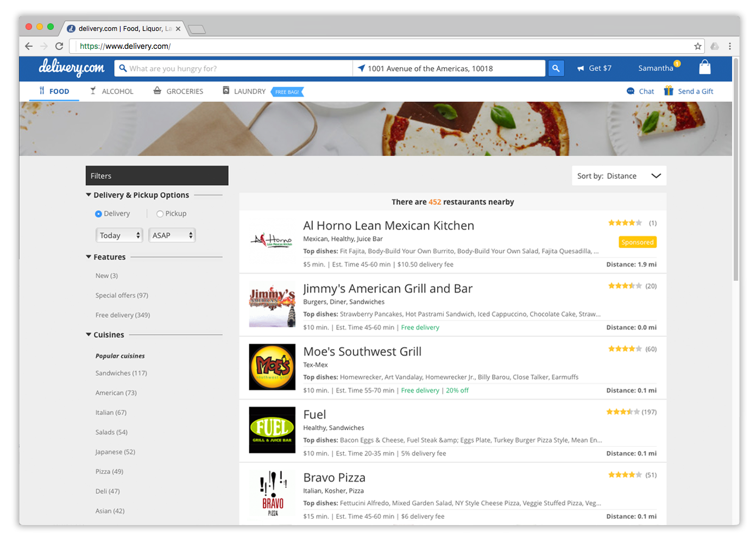Open Moe's Southwest Grill restaurant title
The width and height of the screenshot is (756, 543).
[x=362, y=351]
